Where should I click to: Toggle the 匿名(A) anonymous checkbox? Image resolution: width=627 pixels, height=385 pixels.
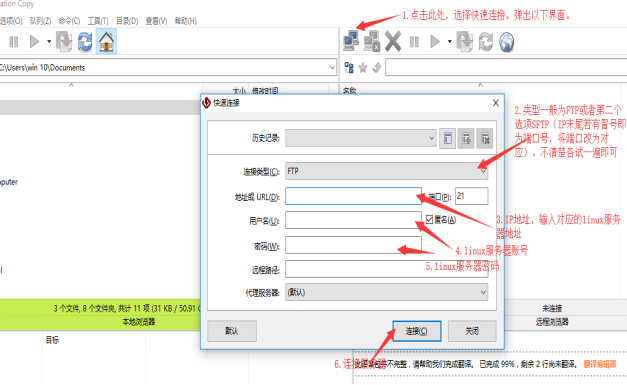(x=429, y=219)
